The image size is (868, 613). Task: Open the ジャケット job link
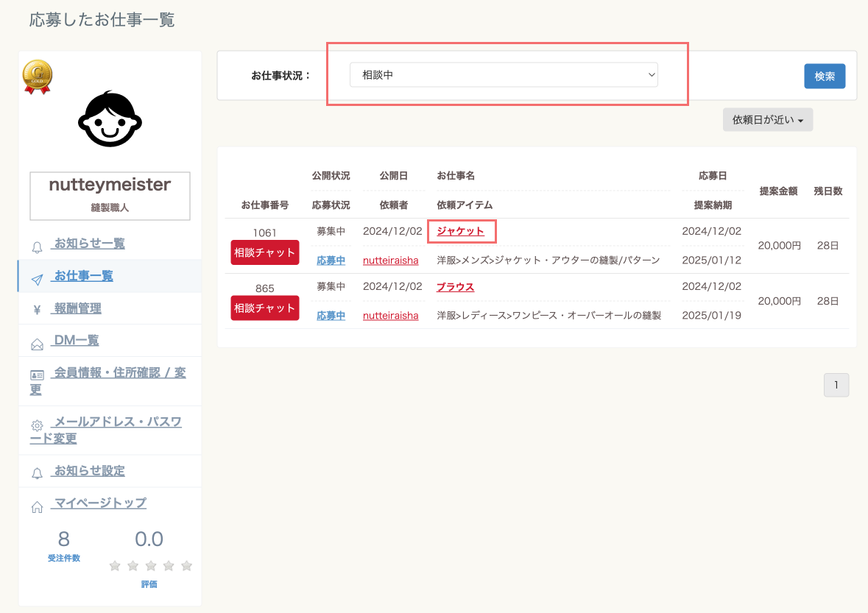(x=461, y=231)
